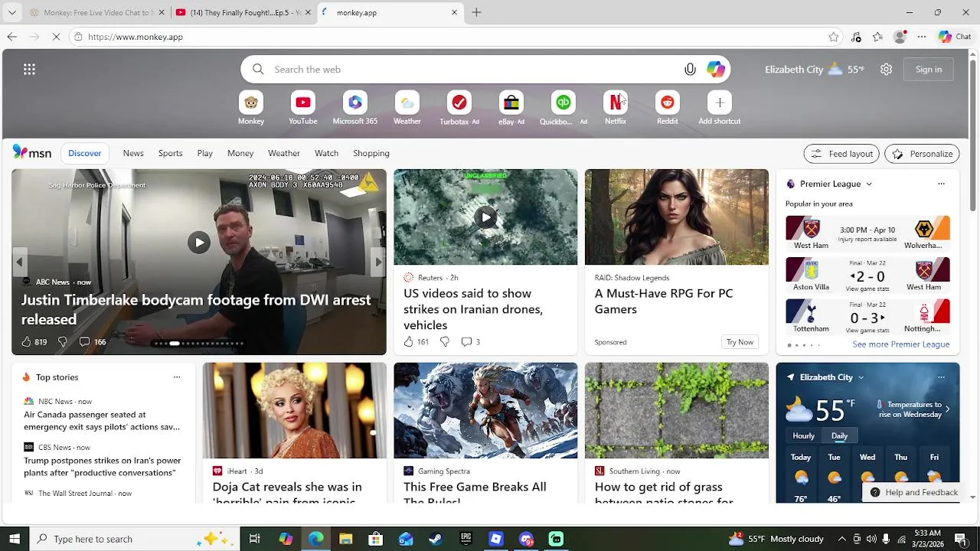This screenshot has height=551, width=980.
Task: Open Epic Games from the taskbar
Action: coord(465,539)
